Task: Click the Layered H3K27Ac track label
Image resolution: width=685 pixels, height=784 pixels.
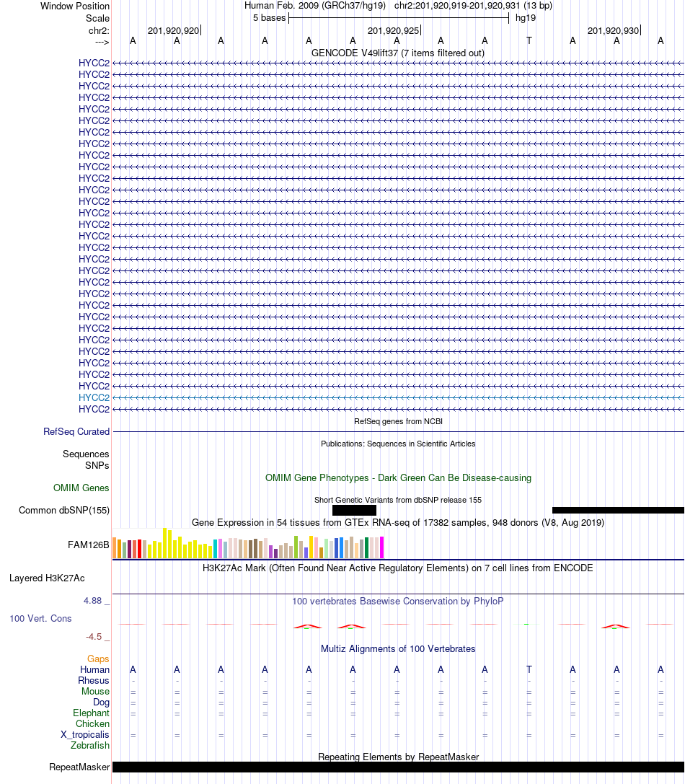Action: tap(47, 578)
